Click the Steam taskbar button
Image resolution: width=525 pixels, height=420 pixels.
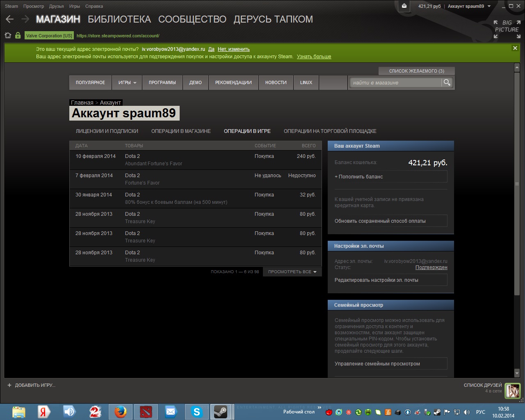[221, 412]
